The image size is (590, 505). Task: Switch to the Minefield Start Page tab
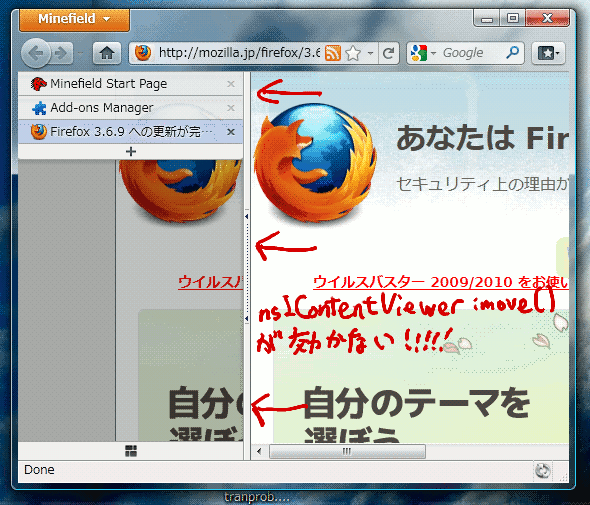point(130,84)
